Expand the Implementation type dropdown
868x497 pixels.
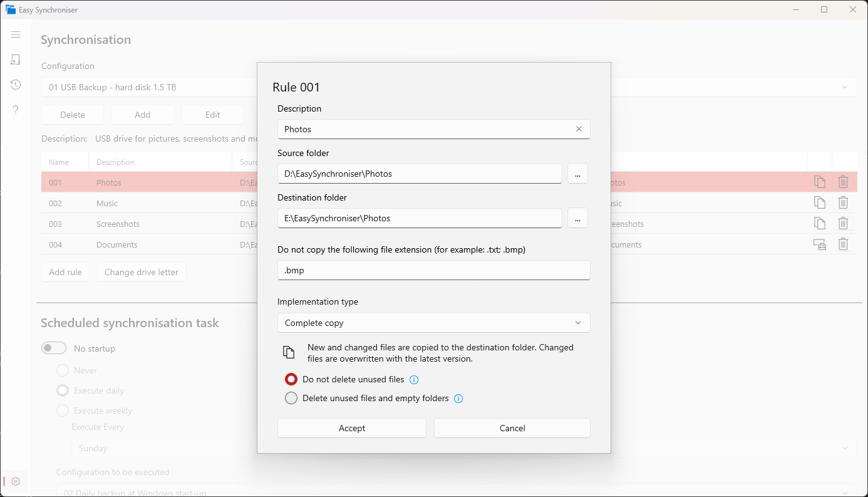(433, 323)
